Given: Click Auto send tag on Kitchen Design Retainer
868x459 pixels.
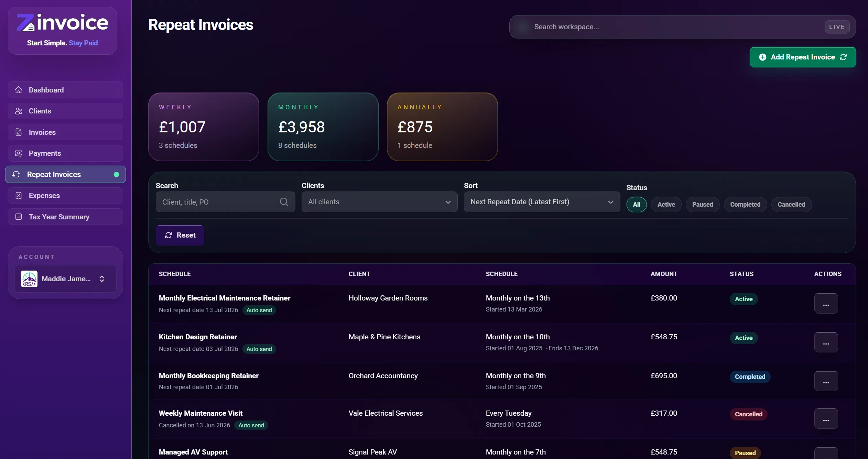Looking at the screenshot, I should 259,349.
